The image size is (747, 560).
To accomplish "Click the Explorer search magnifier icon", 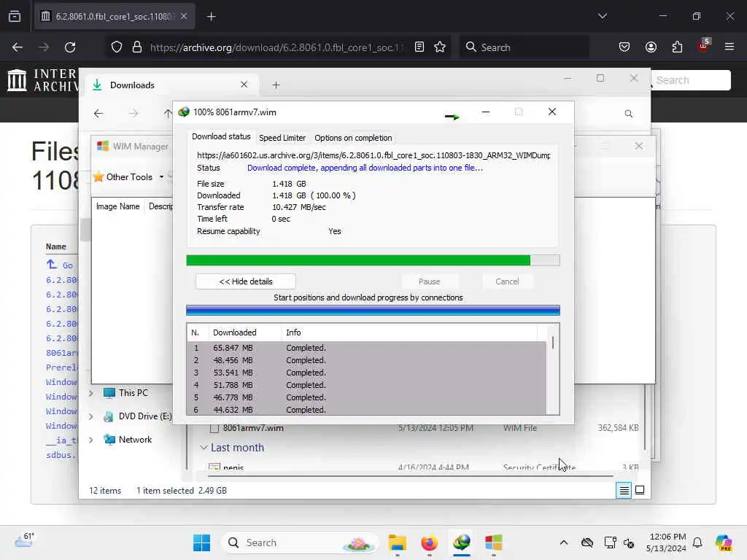I will 628,113.
